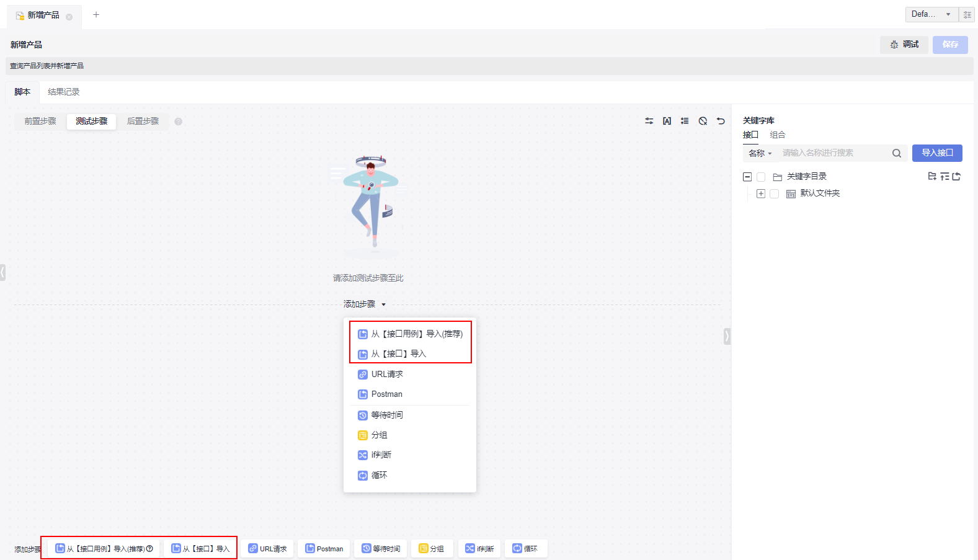Focus the keyword name search field
Image resolution: width=978 pixels, height=560 pixels.
(x=835, y=153)
